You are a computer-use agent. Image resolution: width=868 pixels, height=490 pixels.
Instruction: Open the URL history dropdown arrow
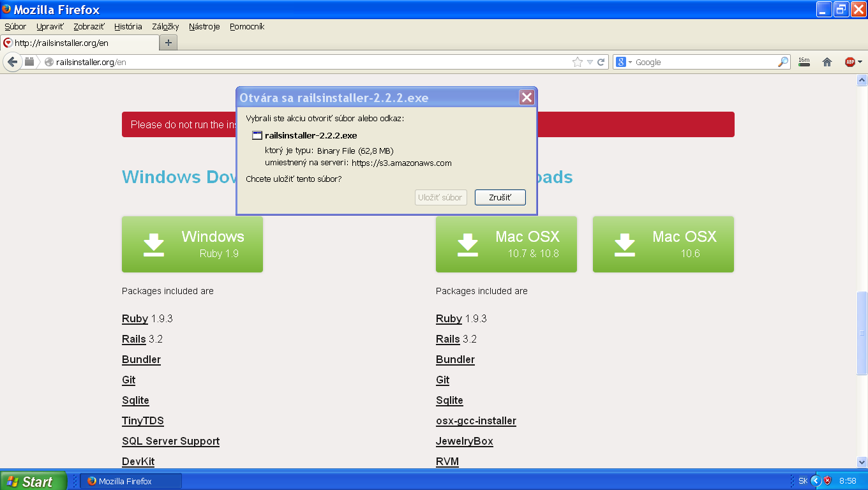590,62
